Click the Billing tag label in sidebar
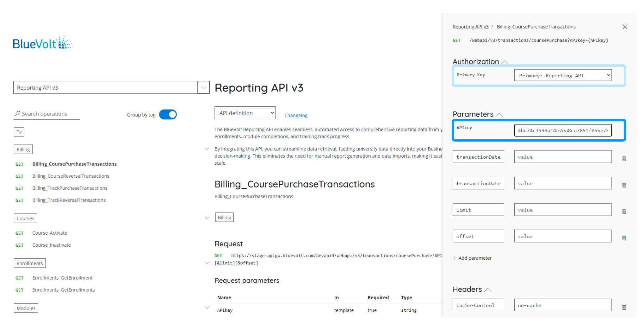This screenshot has width=644, height=330. click(x=23, y=149)
